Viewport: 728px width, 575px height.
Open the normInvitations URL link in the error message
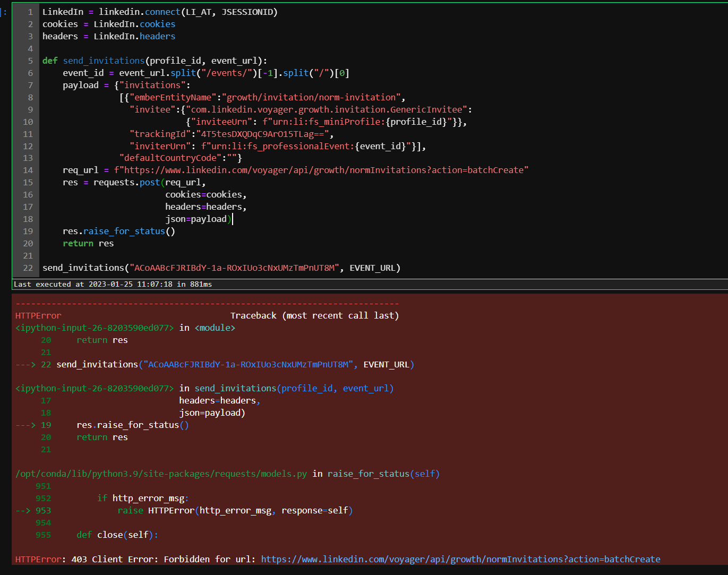click(x=460, y=559)
